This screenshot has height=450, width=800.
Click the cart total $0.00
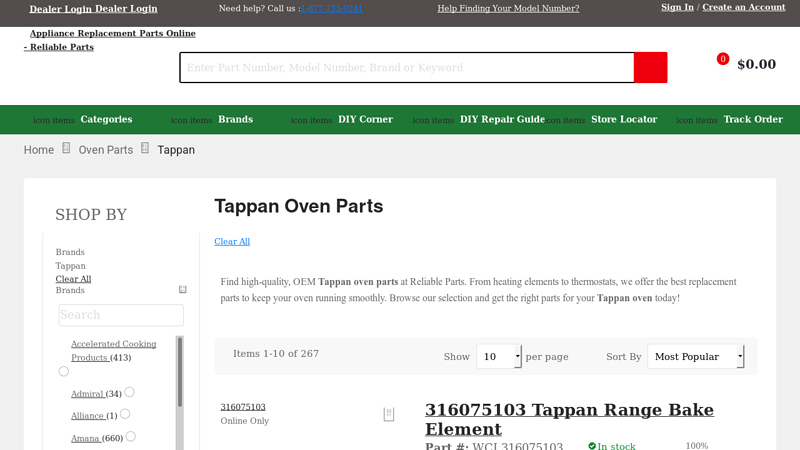(756, 64)
